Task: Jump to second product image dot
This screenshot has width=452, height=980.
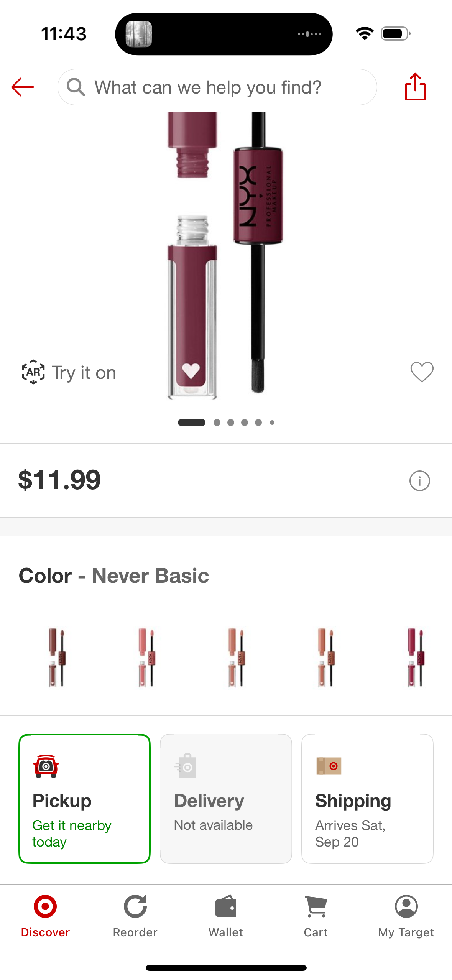Action: tap(217, 423)
